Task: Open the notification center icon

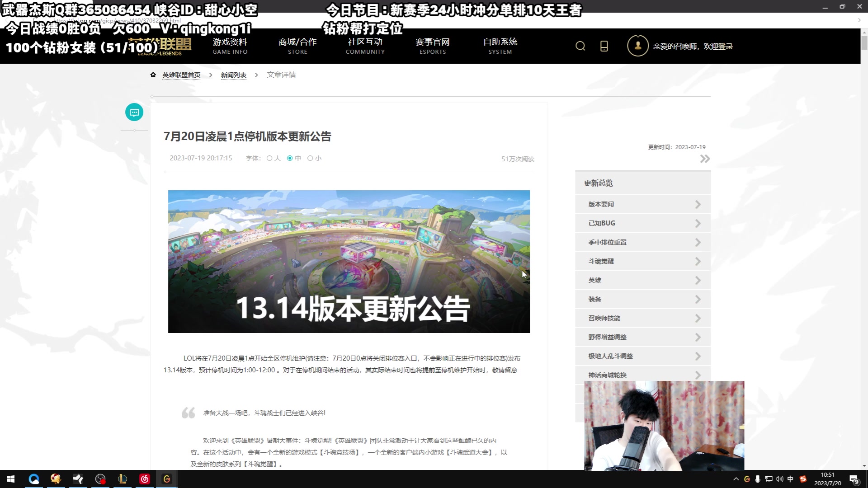Action: click(x=854, y=479)
